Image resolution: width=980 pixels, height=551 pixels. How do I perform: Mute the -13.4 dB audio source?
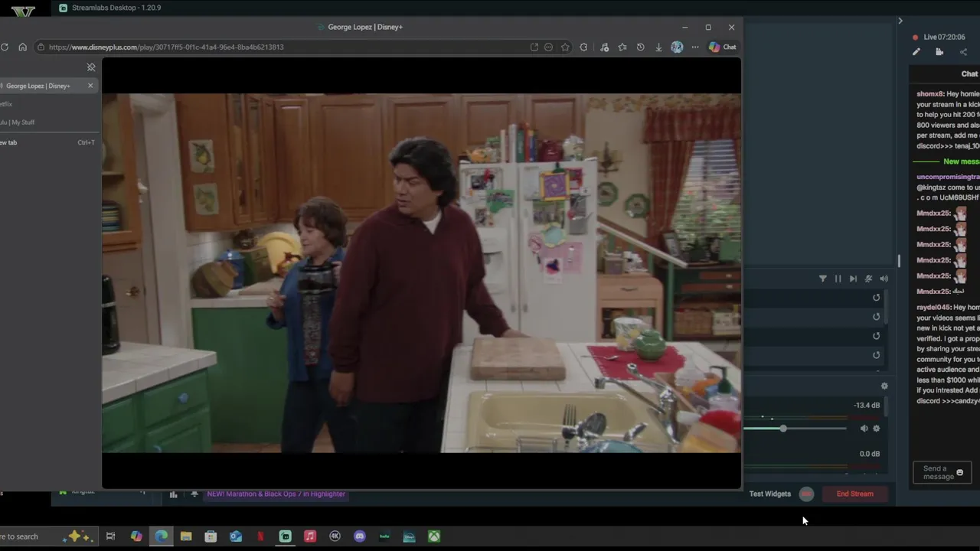(864, 429)
